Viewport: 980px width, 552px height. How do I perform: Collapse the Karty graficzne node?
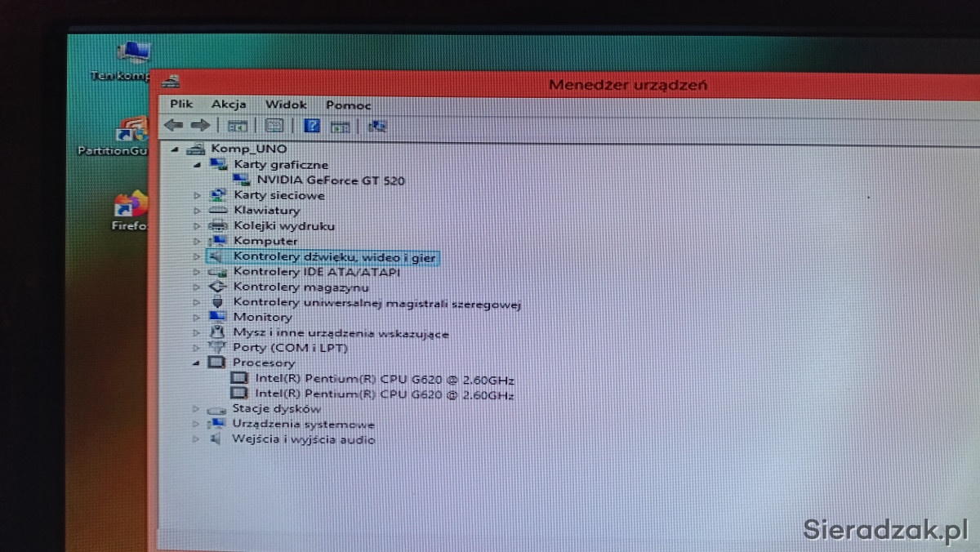pyautogui.click(x=198, y=165)
